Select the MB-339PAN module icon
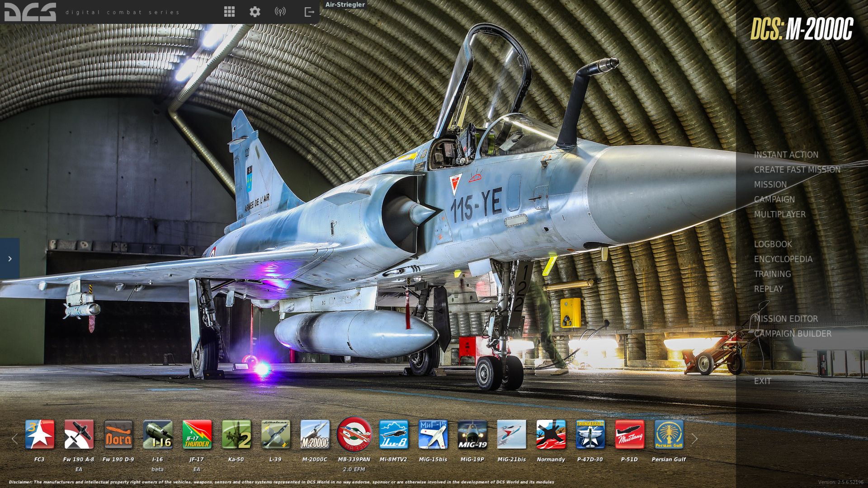The height and width of the screenshot is (488, 868). (354, 435)
